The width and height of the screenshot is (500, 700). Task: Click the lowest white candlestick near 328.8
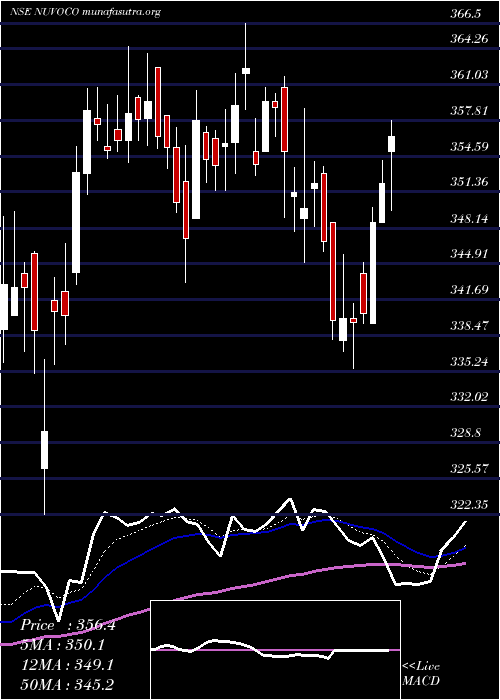(44, 450)
